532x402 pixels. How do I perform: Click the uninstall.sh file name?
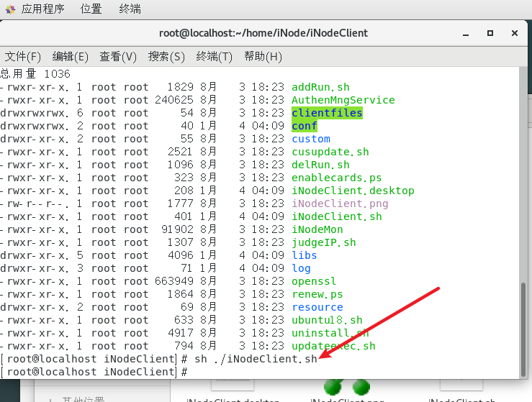click(330, 333)
